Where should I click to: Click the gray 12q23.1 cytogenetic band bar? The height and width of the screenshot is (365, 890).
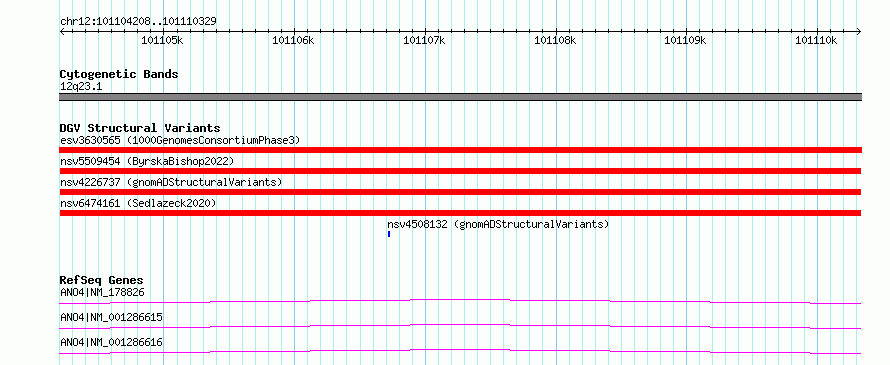point(461,97)
